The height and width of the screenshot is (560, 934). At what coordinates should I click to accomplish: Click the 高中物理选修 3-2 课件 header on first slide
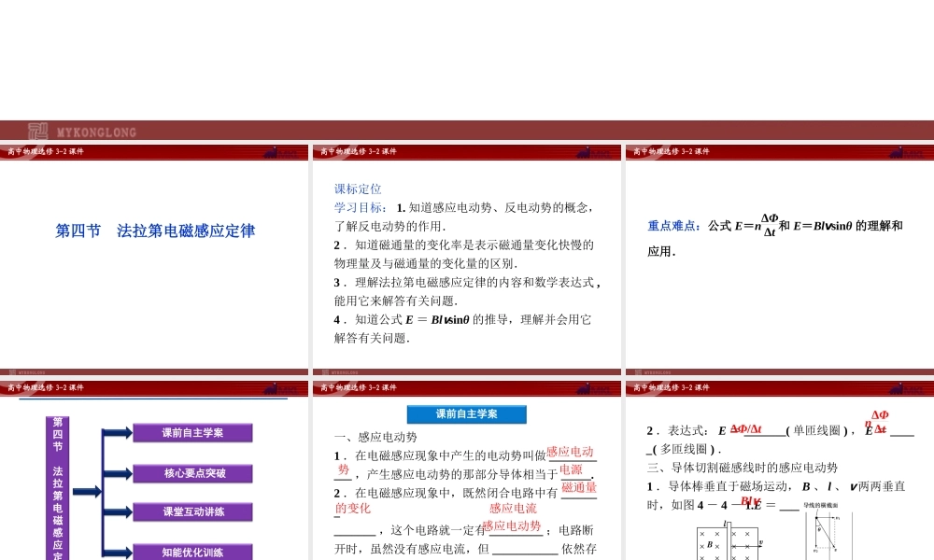[x=45, y=151]
